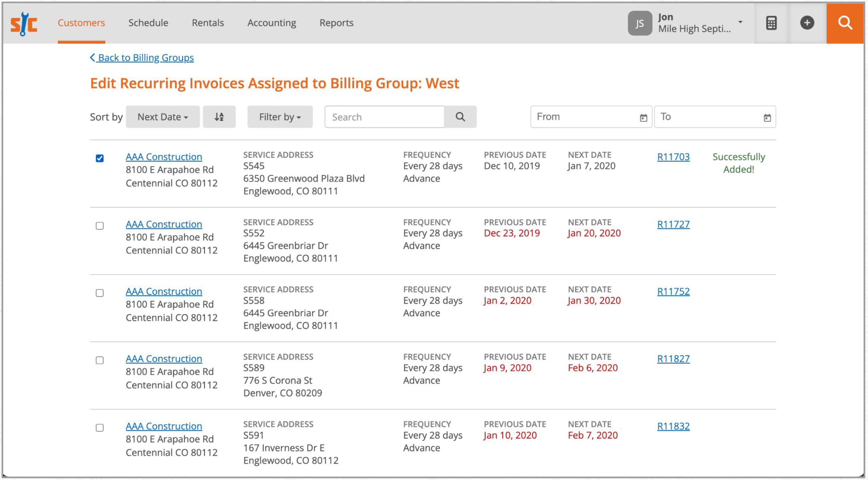Select the invoice at 776 S Corona St
This screenshot has height=480, width=868.
(x=100, y=360)
